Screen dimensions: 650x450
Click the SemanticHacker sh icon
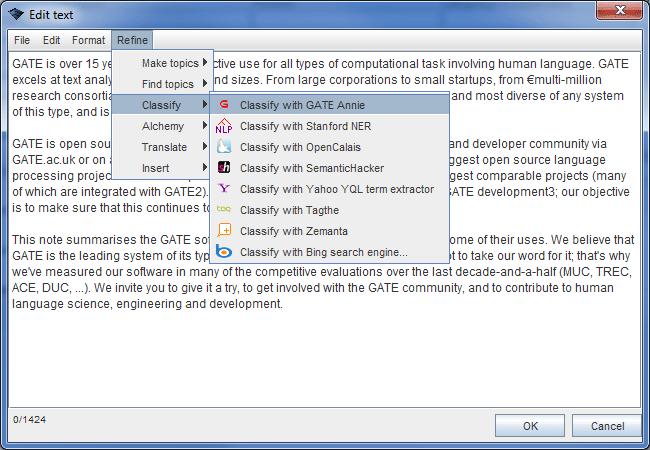coord(224,167)
